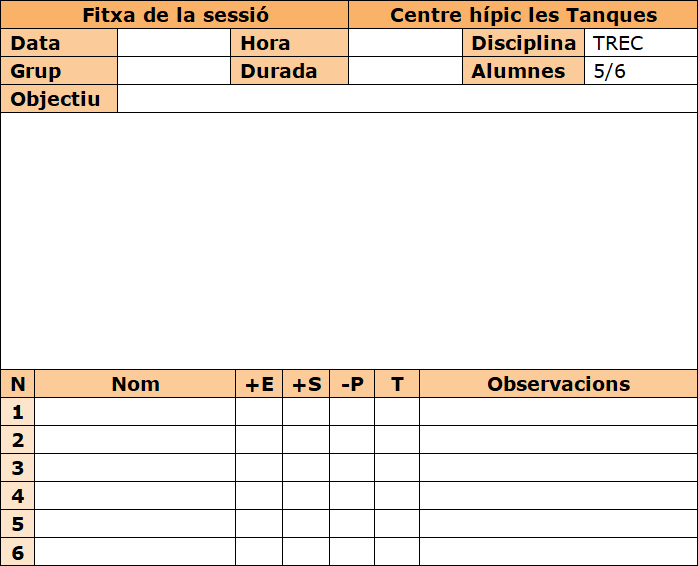Click the Observacions cell in row 2
Image resolution: width=698 pixels, height=566 pixels.
point(558,440)
